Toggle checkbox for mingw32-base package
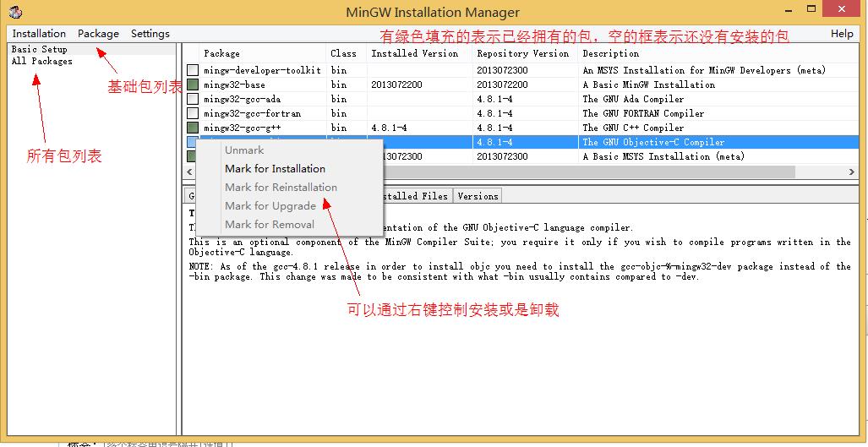Viewport: 868px width, 447px height. click(x=192, y=84)
